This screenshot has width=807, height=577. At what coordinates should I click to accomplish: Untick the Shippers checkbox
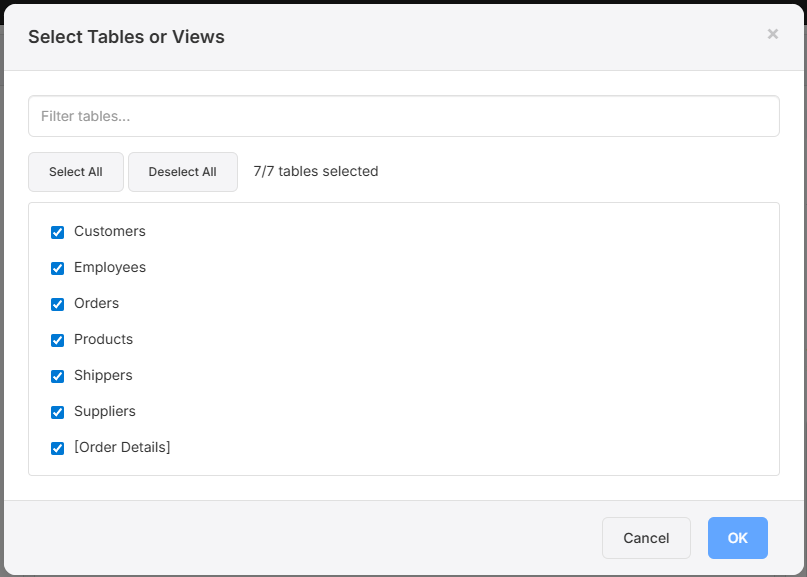pos(58,376)
